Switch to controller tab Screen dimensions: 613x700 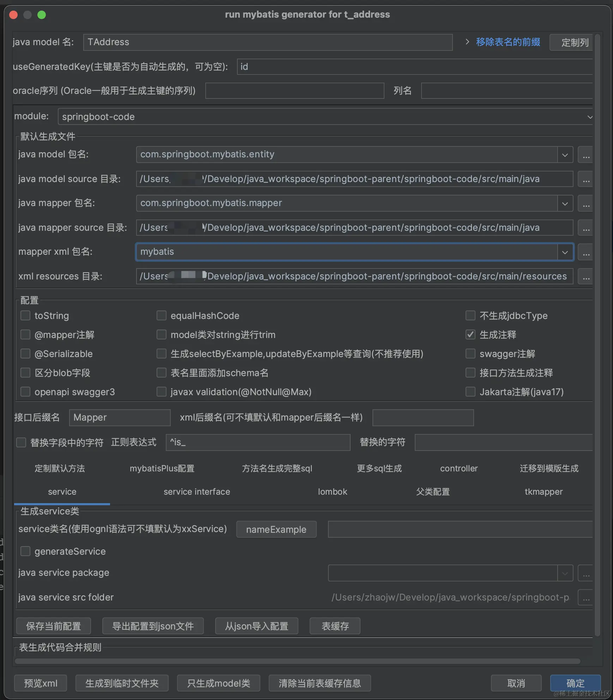coord(459,469)
